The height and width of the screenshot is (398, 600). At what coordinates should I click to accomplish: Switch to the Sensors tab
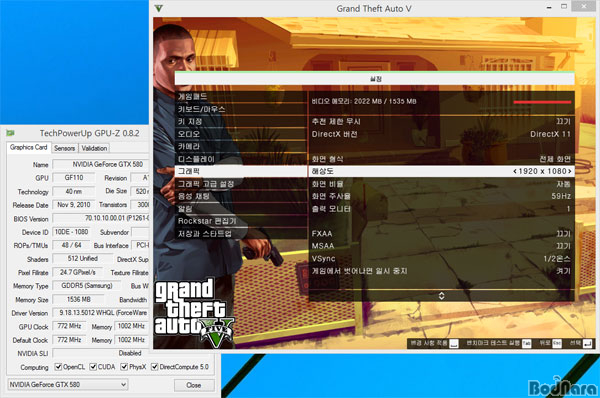click(x=64, y=148)
